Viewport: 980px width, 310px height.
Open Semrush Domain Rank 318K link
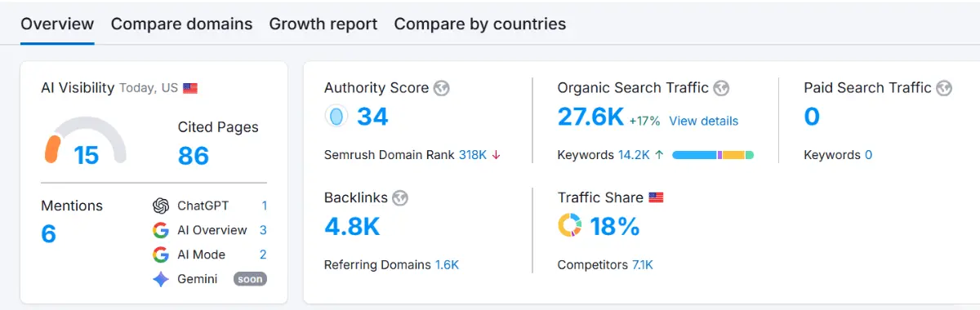pyautogui.click(x=473, y=155)
